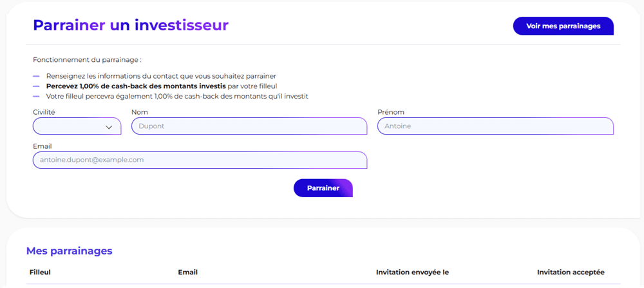Click the Parrainer un investisseur heading

(131, 26)
